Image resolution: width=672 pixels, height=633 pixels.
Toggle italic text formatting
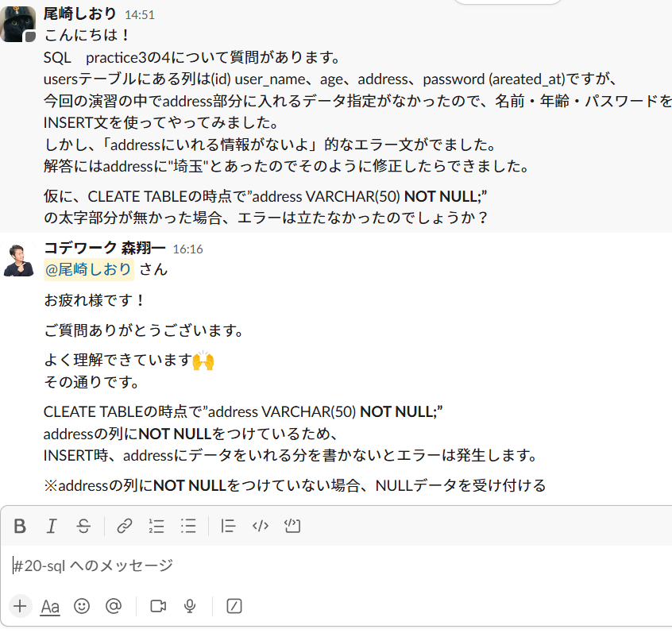pyautogui.click(x=52, y=526)
